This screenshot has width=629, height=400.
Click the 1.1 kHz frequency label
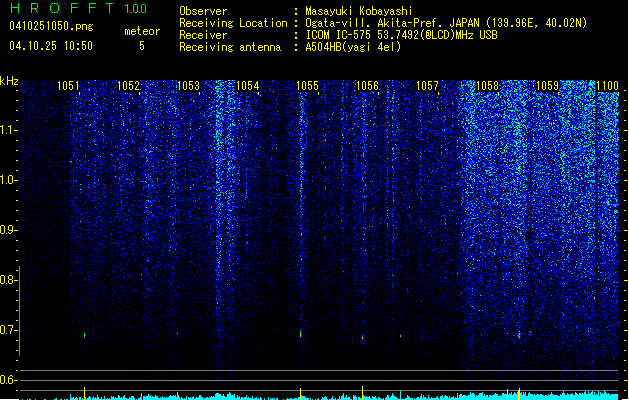coord(8,130)
